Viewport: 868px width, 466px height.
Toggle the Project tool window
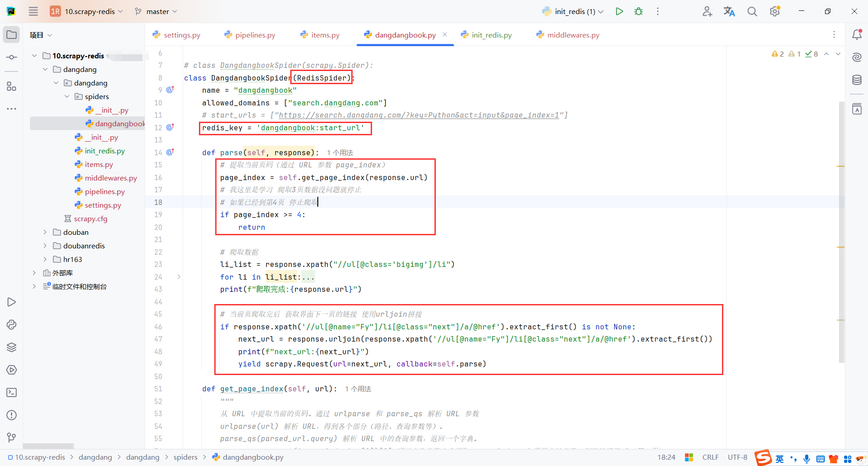tap(12, 35)
